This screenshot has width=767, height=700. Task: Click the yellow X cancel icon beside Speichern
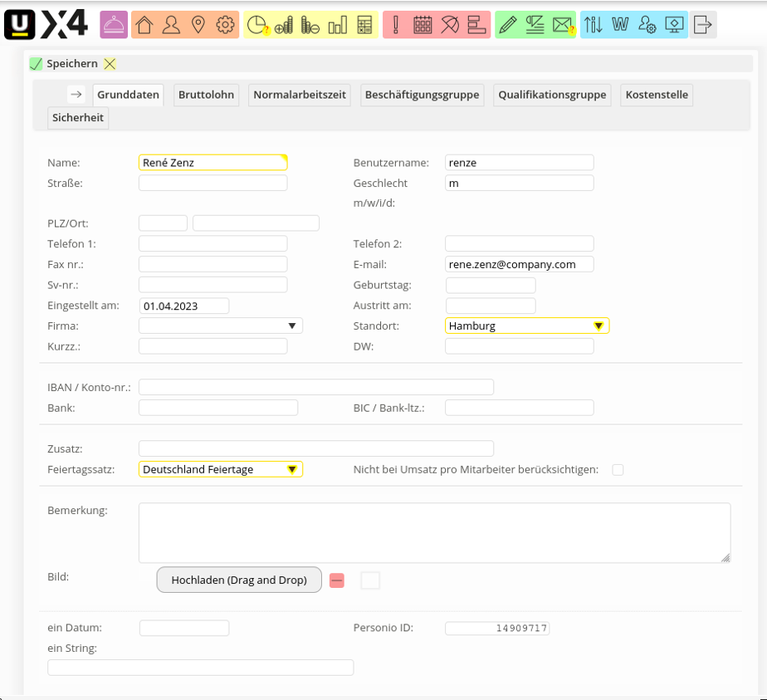pyautogui.click(x=110, y=64)
